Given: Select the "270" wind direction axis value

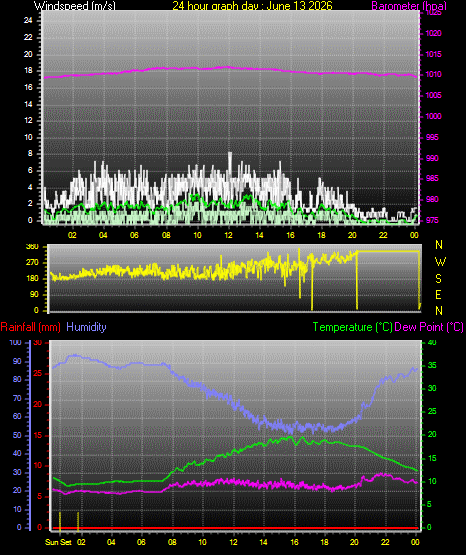Looking at the screenshot, I should [33, 263].
